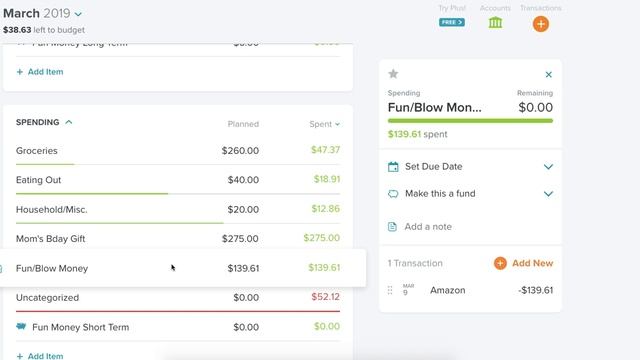Screen dimensions: 640x360
Task: Click the Amazon transaction drag handle
Action: [390, 290]
